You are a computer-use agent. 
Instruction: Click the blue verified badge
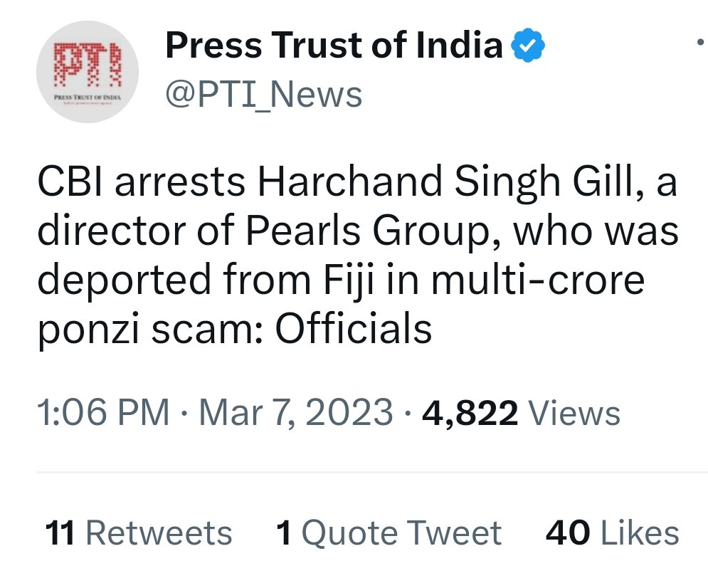528,47
